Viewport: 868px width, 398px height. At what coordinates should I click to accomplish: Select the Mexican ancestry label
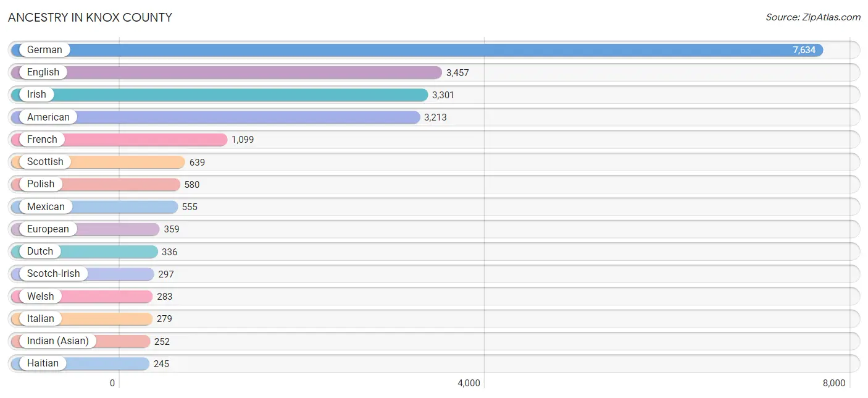[46, 206]
